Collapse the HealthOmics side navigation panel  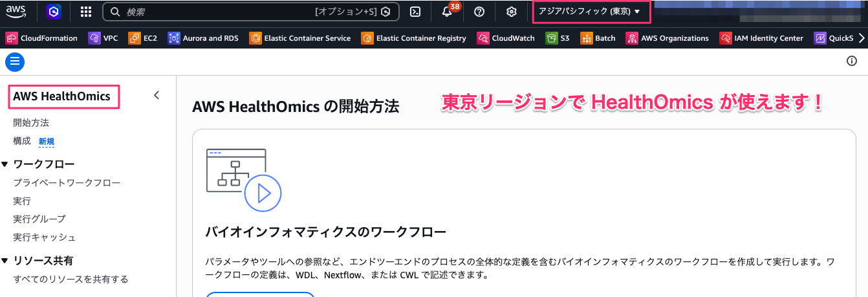tap(156, 96)
